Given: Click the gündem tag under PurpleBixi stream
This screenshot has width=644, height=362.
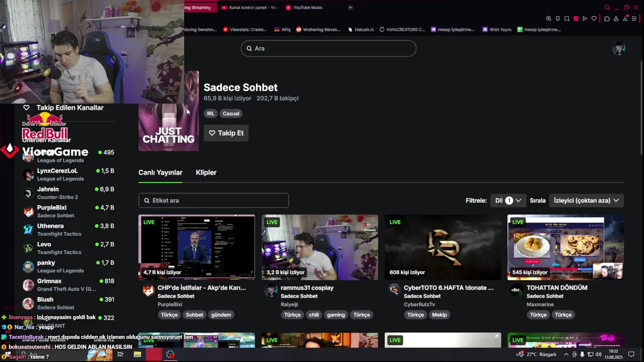Looking at the screenshot, I should 221,315.
